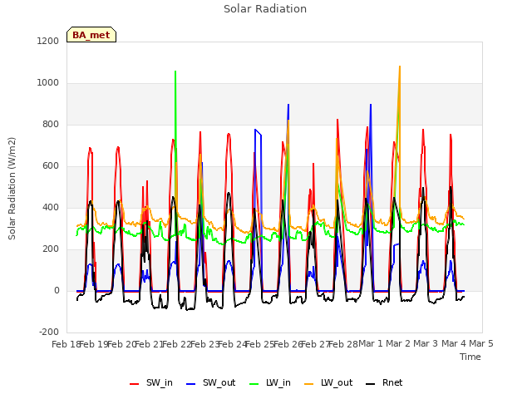Viewport: 532px width, 399px height.
Task: Click the 200 y-axis label
Action: click(x=51, y=249)
